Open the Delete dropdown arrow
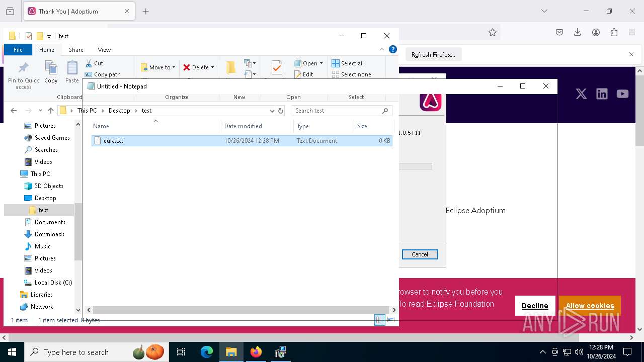 pos(212,67)
